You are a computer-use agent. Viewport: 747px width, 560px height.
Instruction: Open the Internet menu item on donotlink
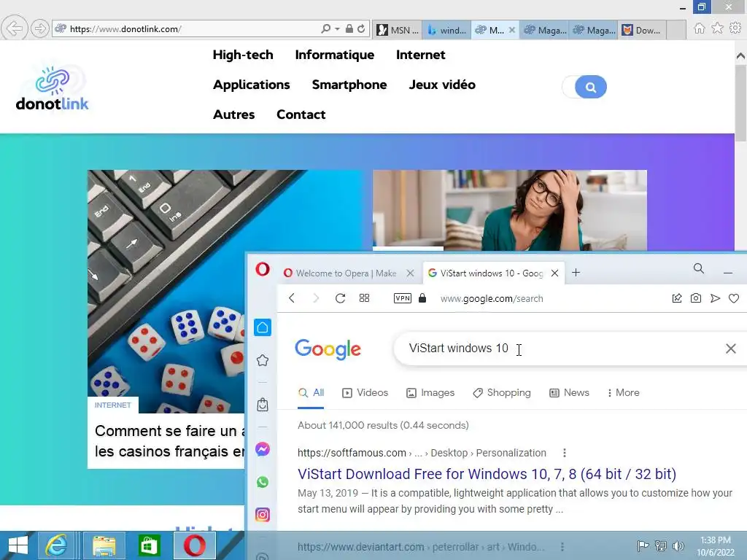pos(420,55)
